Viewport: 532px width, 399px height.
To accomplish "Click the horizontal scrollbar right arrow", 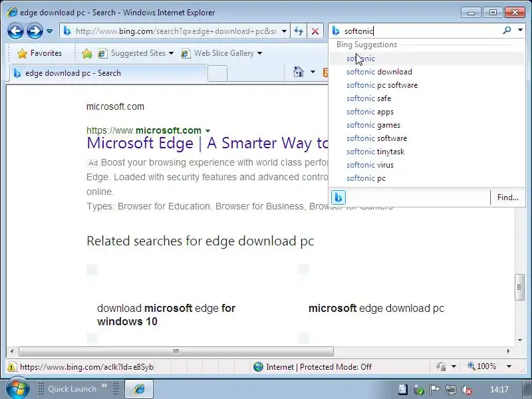I will click(508, 351).
